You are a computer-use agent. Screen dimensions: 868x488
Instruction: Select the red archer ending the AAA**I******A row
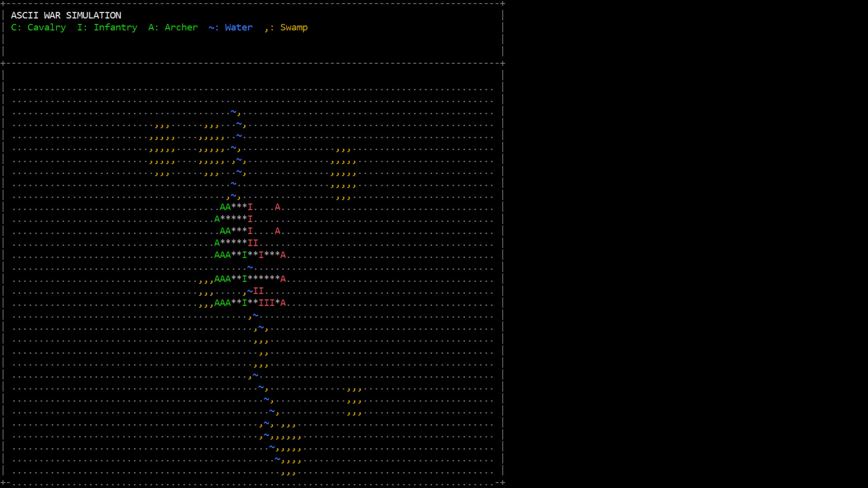[283, 279]
